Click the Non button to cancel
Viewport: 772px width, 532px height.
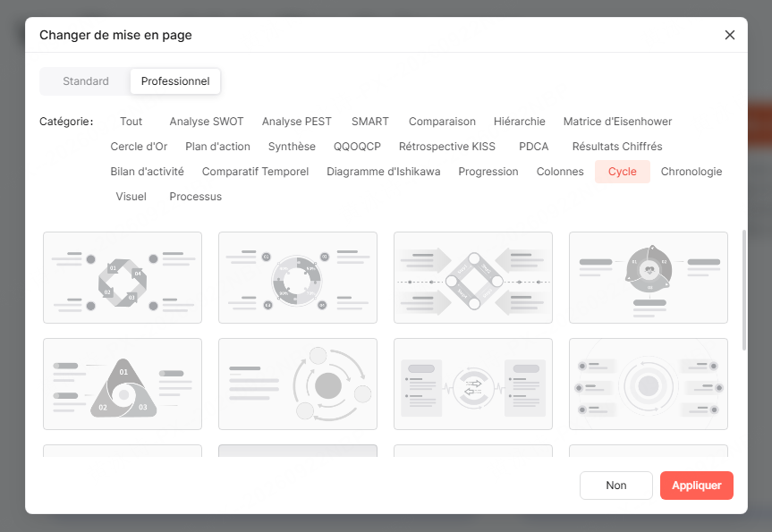[x=616, y=486]
